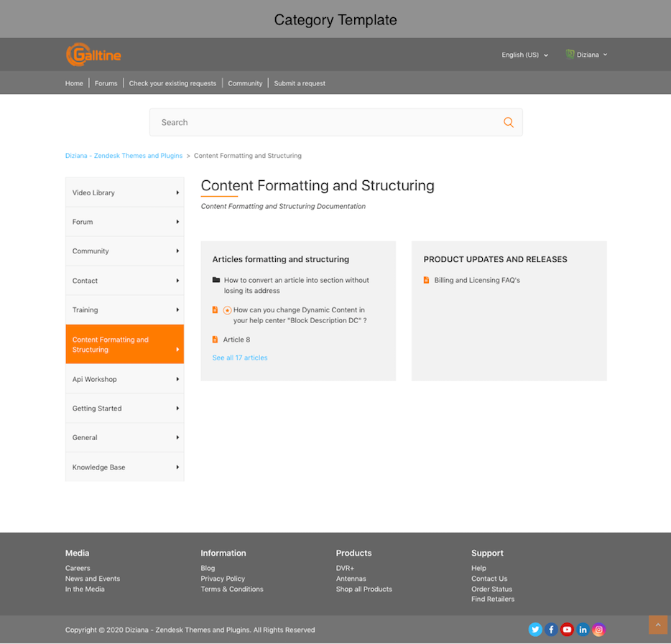Click the Diziana user avatar icon
Image resolution: width=671 pixels, height=644 pixels.
click(570, 55)
